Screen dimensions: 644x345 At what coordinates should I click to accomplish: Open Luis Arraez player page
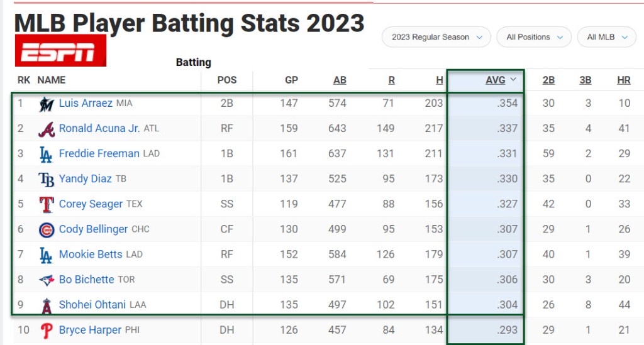(86, 103)
